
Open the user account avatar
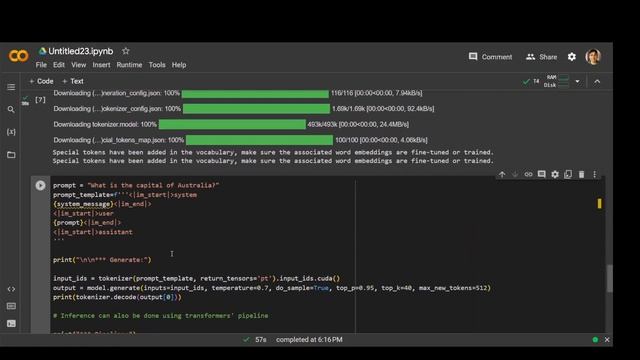point(593,57)
